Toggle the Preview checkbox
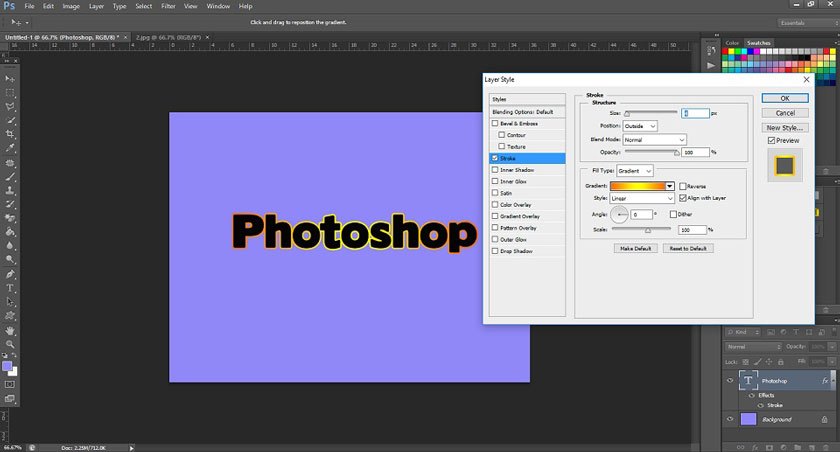 [x=771, y=140]
